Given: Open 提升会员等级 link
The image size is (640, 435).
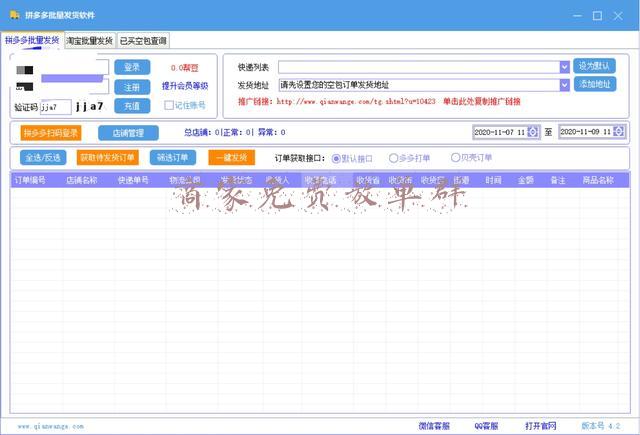Looking at the screenshot, I should [x=185, y=86].
